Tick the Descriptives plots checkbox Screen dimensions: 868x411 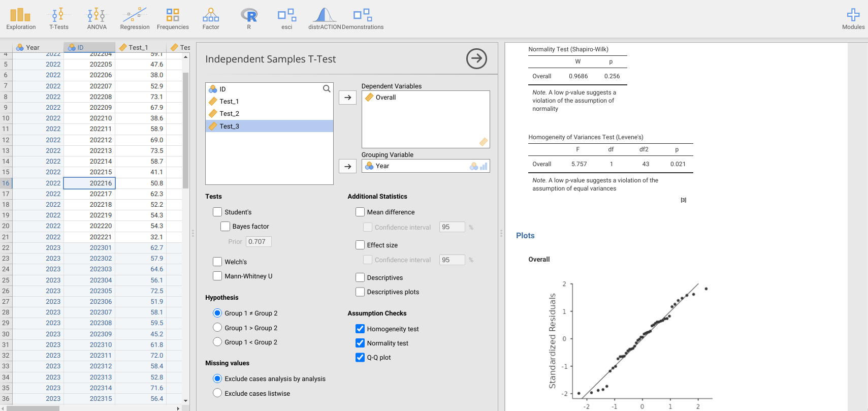pyautogui.click(x=360, y=292)
